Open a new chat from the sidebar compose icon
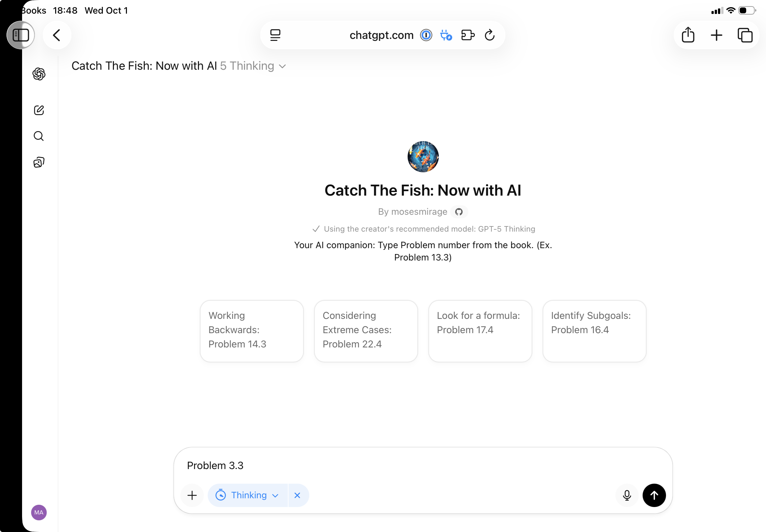Screen dimensions: 766x532 coord(39,110)
